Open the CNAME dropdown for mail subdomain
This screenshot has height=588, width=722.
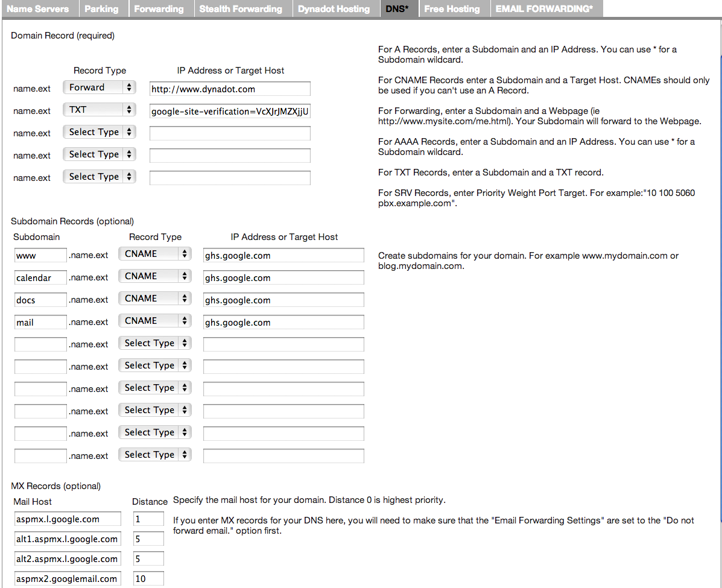[154, 320]
